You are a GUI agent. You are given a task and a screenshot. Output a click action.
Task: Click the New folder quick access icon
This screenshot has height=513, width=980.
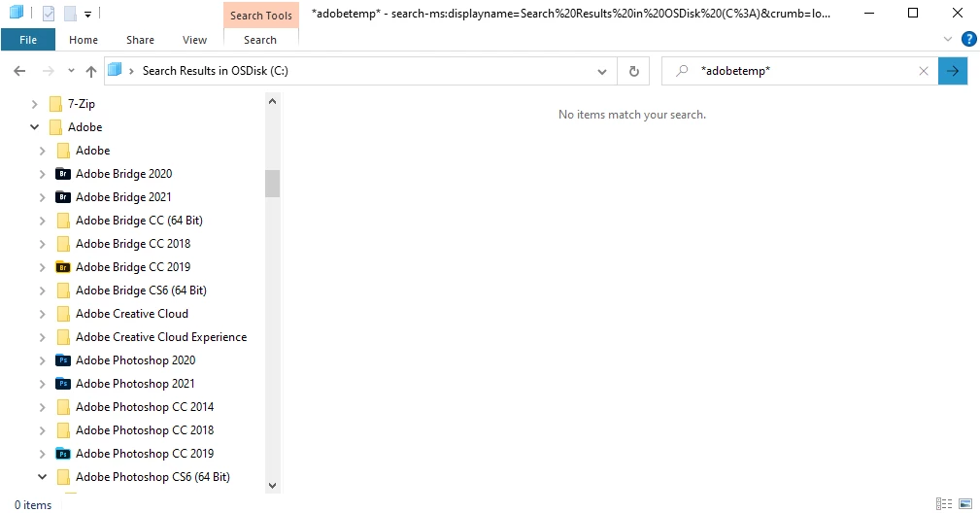tap(70, 14)
